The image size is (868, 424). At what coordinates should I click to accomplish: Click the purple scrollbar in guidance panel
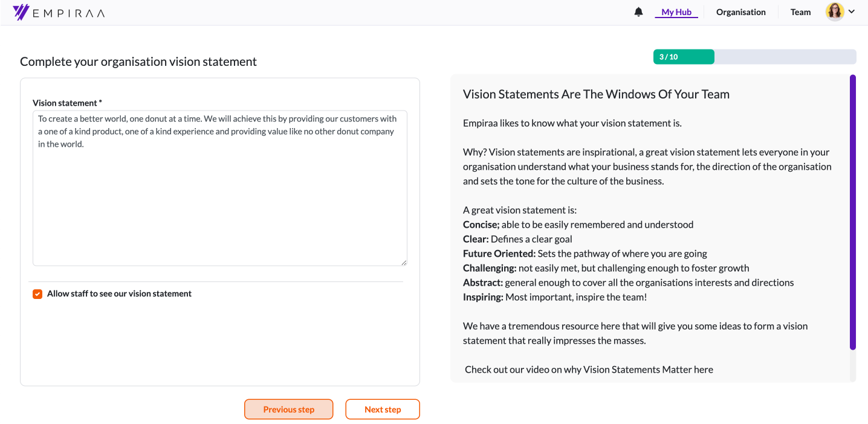pyautogui.click(x=852, y=211)
